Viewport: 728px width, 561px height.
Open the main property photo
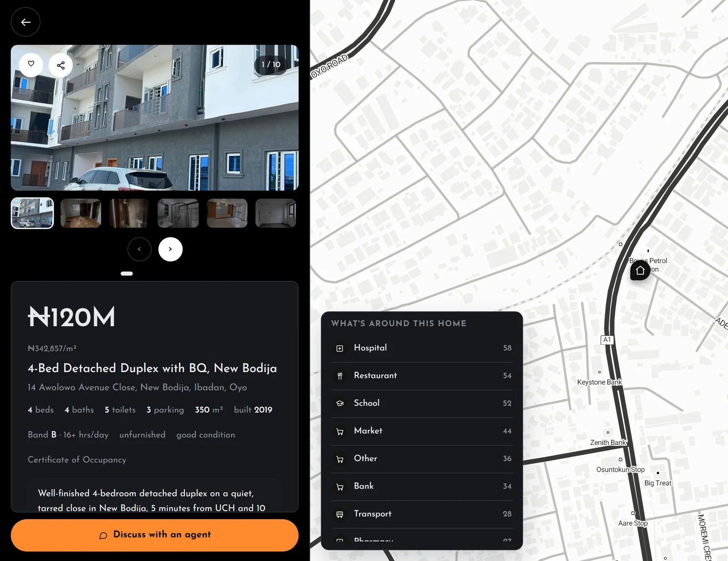[155, 117]
